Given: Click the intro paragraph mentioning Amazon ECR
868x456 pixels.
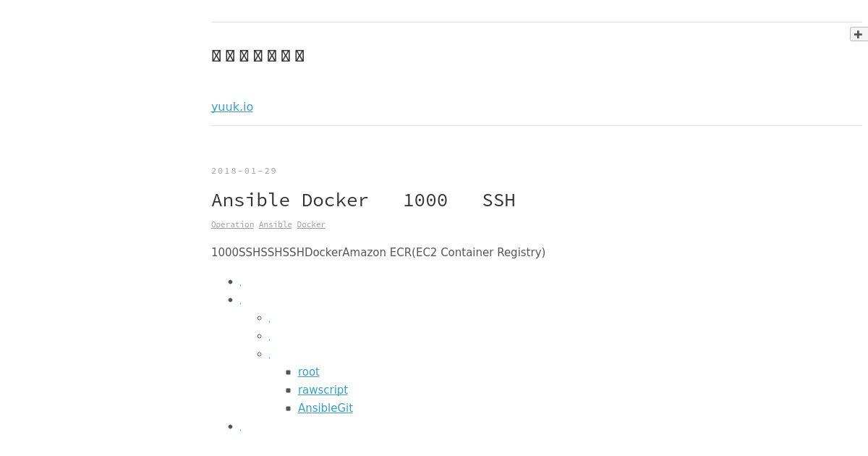Looking at the screenshot, I should point(378,253).
